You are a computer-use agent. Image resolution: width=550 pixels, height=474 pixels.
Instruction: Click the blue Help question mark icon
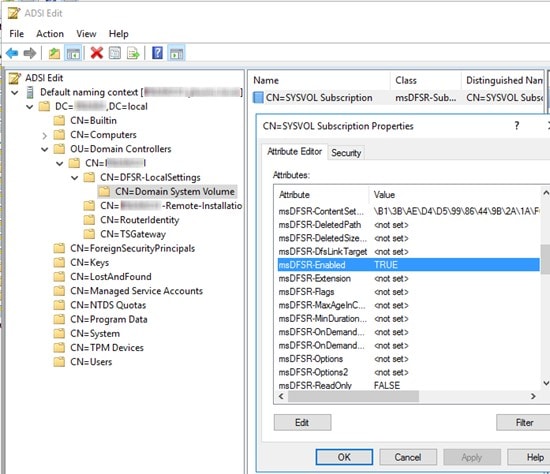pyautogui.click(x=157, y=53)
